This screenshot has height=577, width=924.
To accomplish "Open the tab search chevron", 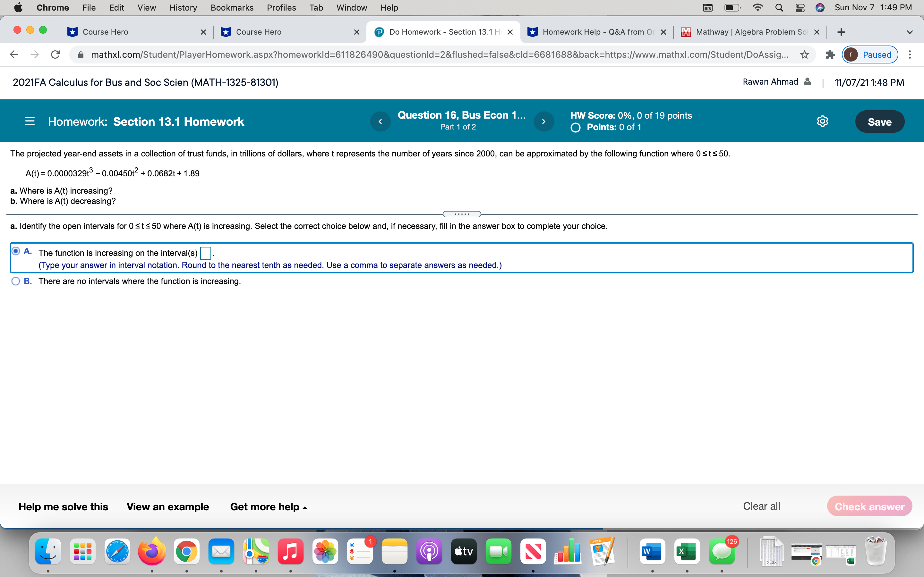I will (x=910, y=32).
